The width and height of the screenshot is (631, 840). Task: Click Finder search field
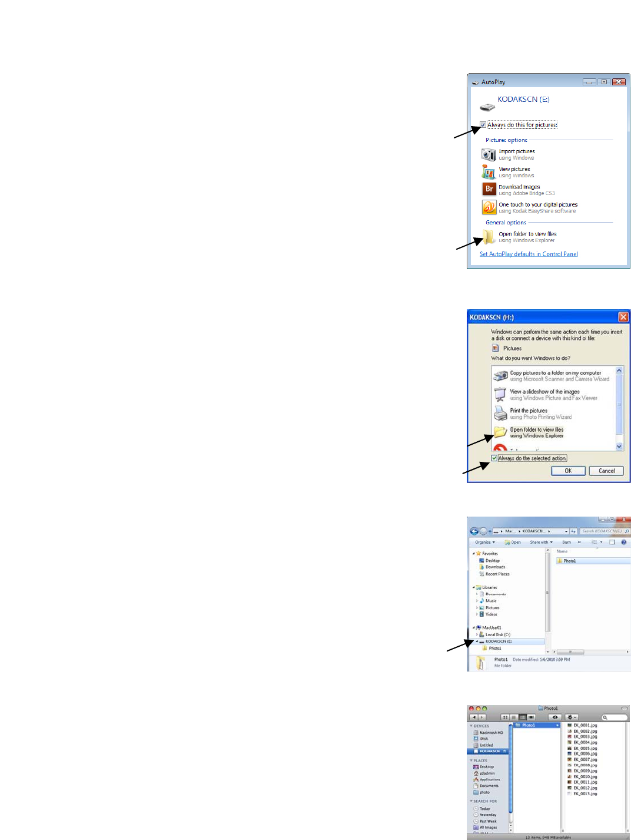pyautogui.click(x=614, y=717)
